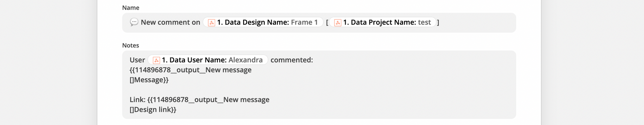
Task: Click the 'Name' field label
Action: point(131,8)
